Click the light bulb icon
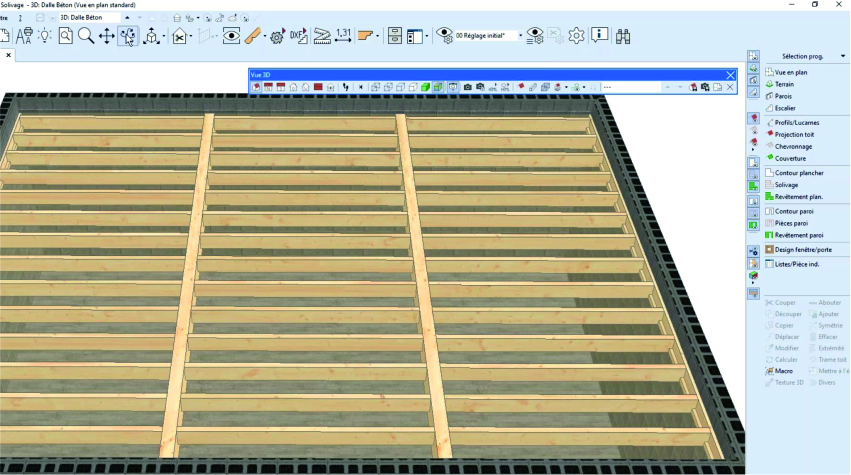Screen dimensions: 851x475 tap(44, 36)
